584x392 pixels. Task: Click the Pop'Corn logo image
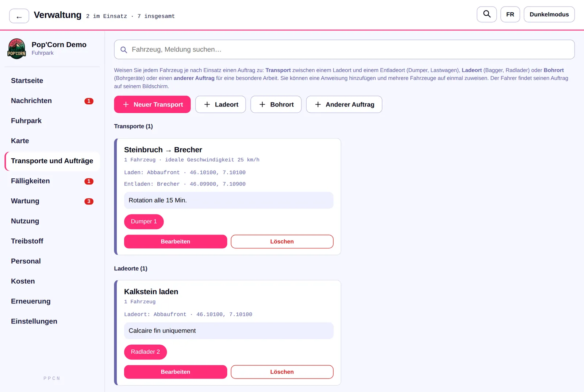pyautogui.click(x=17, y=48)
